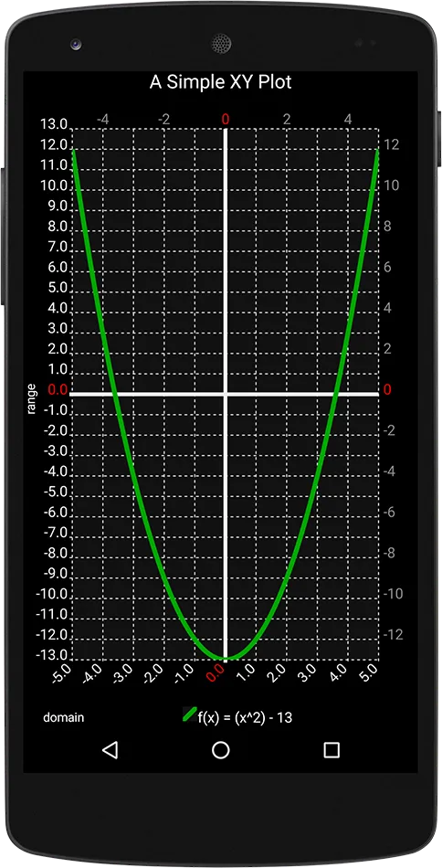Screen dimensions: 442x868
Task: Tap the Android home circle button
Action: click(x=221, y=750)
